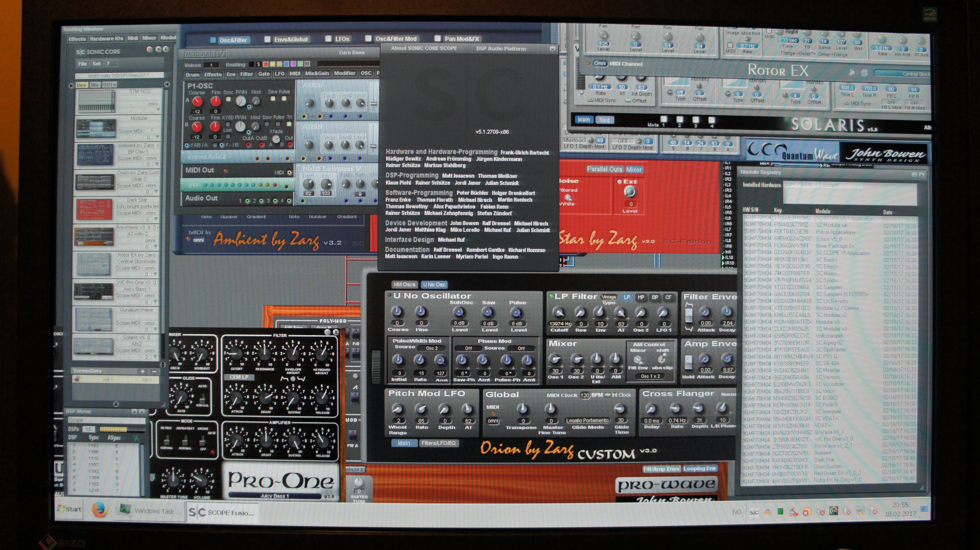
Task: Select the Orion by Zarg Cust device thumbnail
Action: click(95, 182)
